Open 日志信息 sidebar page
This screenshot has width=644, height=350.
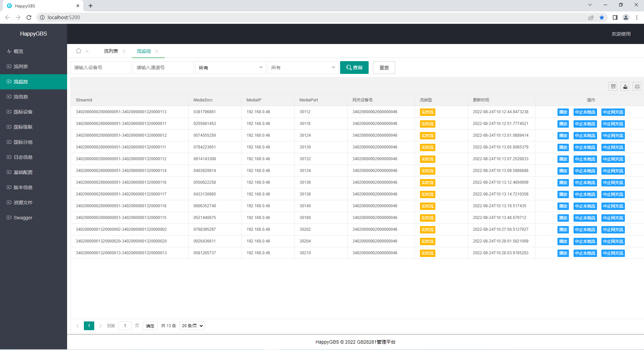[34, 157]
